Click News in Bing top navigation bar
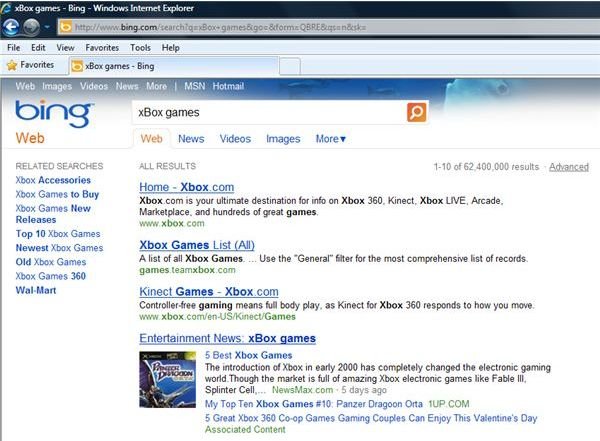This screenshot has width=600, height=441. coord(127,86)
